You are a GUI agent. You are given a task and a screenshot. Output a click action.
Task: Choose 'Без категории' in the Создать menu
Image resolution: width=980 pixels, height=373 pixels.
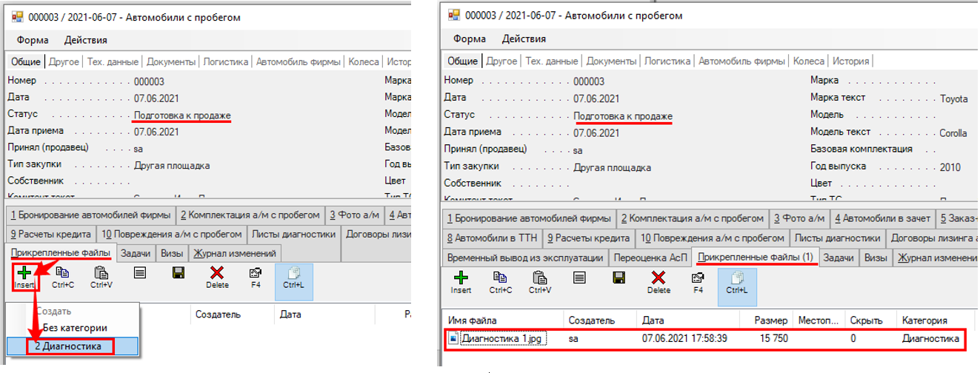coord(74,328)
